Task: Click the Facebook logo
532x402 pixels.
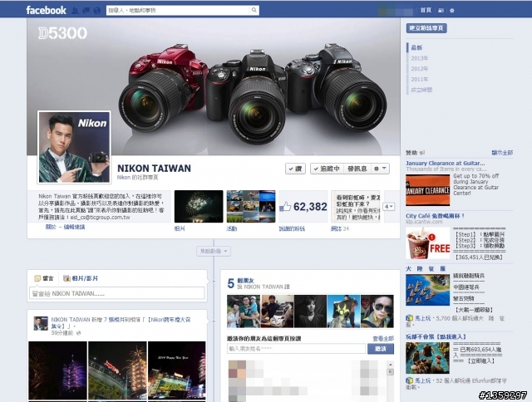Action: point(47,10)
